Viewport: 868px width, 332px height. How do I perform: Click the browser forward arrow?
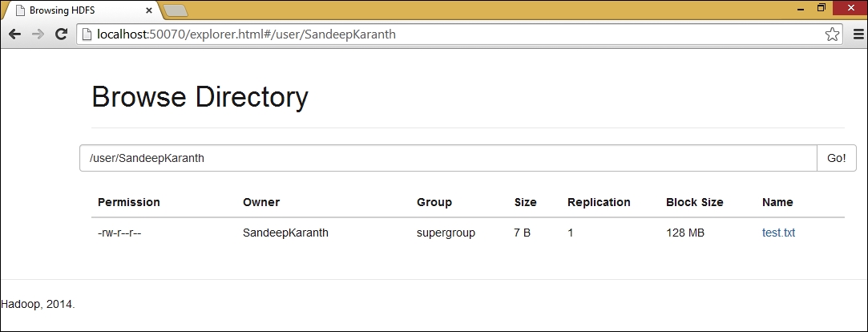click(38, 34)
